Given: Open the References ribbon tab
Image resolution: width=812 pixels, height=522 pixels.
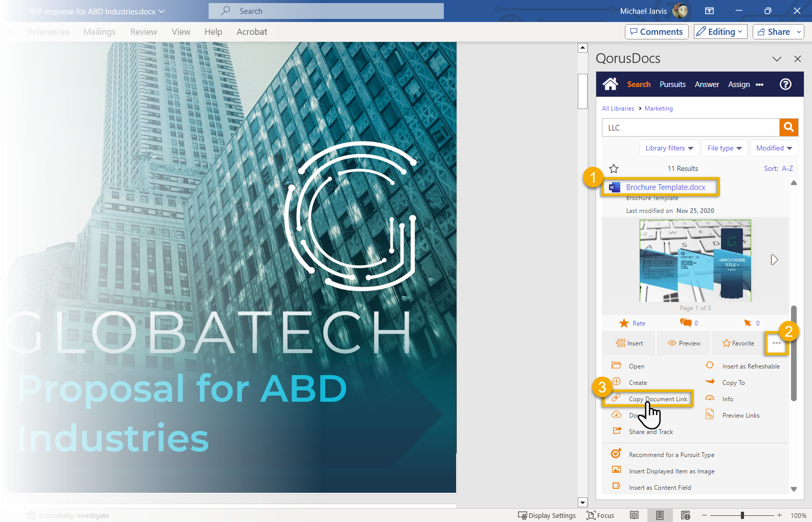Looking at the screenshot, I should [48, 32].
